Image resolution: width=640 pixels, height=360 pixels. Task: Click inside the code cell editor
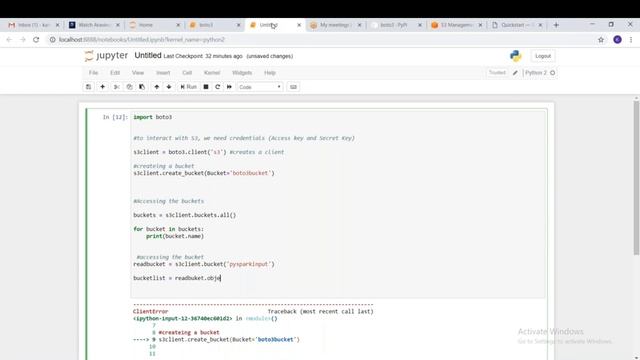tap(338, 203)
